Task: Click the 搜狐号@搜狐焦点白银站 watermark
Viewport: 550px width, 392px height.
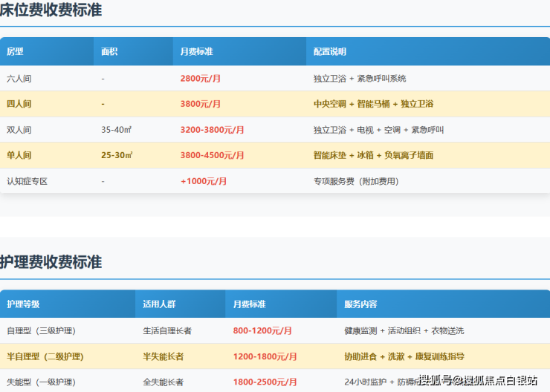Action: pyautogui.click(x=478, y=380)
